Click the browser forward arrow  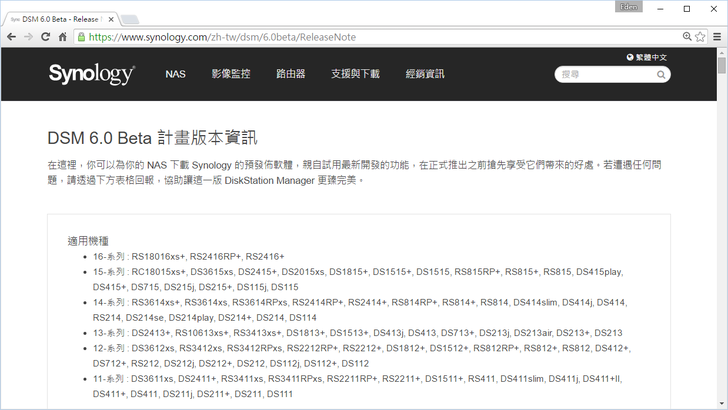tap(28, 36)
